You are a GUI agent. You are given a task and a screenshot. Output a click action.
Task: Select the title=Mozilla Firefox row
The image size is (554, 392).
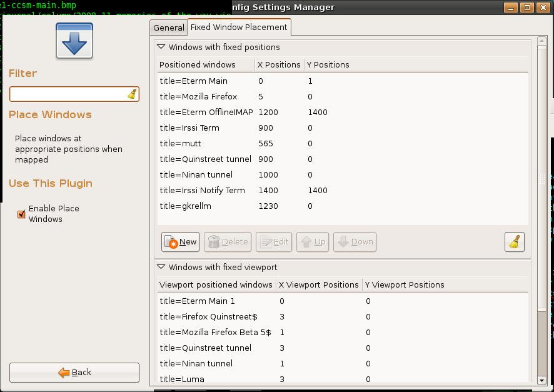click(198, 97)
